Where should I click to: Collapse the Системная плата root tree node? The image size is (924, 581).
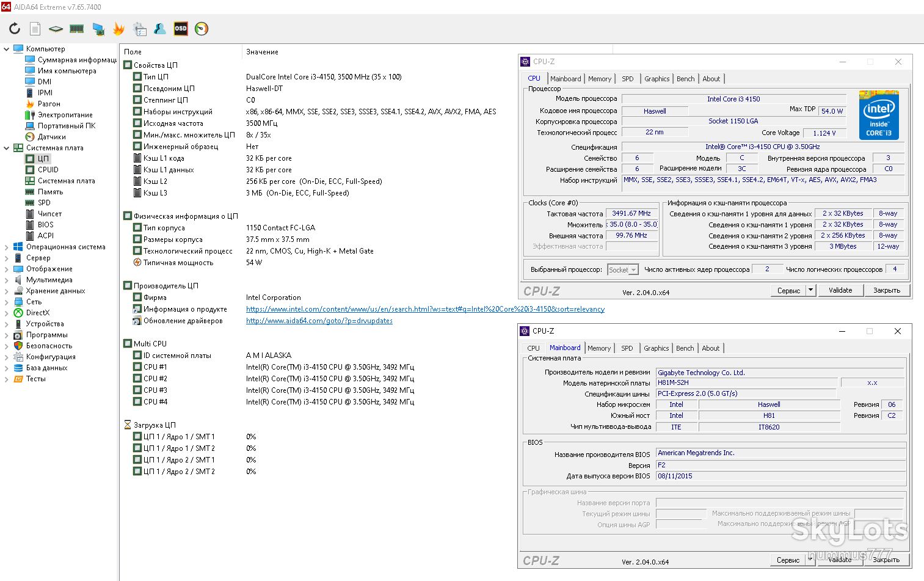click(x=7, y=148)
